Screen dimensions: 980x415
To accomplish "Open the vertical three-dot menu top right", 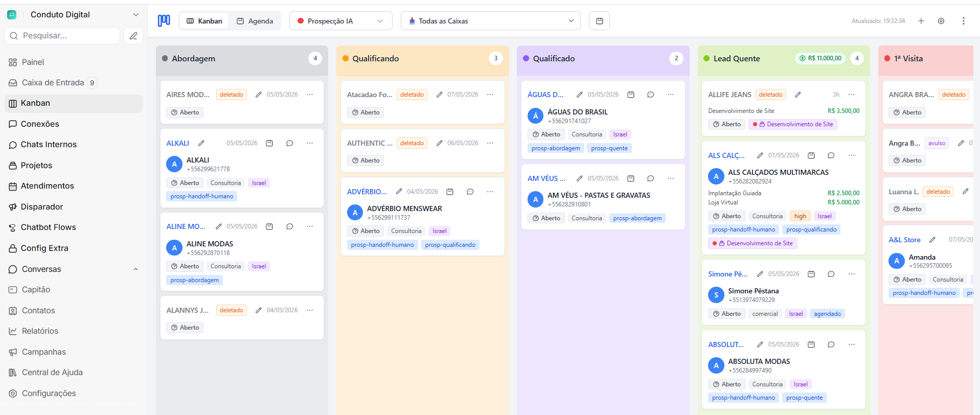I will coord(963,21).
